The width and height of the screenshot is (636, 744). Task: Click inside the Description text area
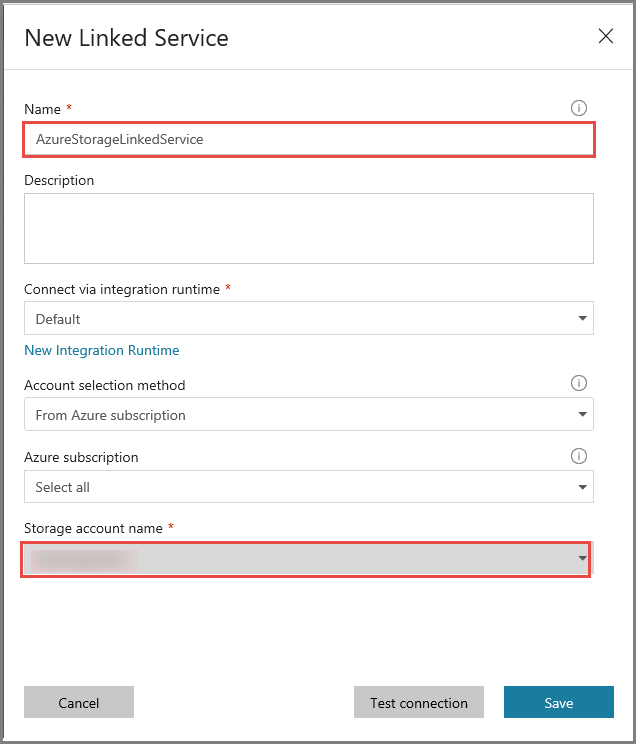point(308,228)
